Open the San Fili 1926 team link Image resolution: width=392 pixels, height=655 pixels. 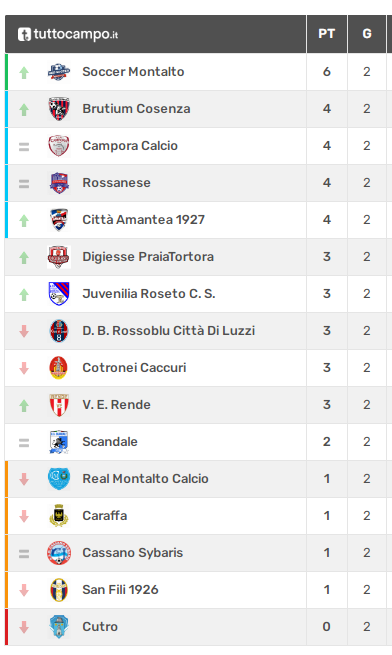pyautogui.click(x=120, y=590)
